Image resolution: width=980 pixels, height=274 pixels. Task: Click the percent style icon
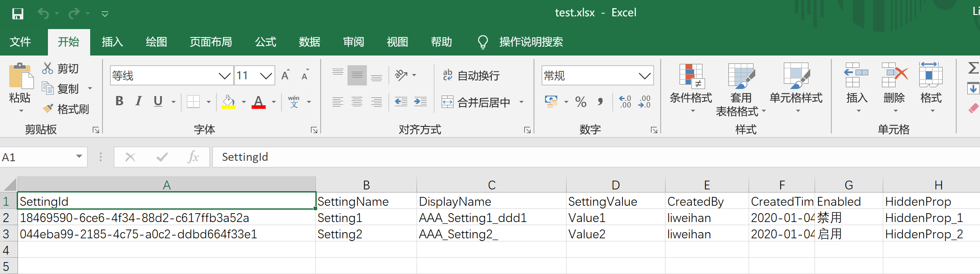pyautogui.click(x=581, y=102)
